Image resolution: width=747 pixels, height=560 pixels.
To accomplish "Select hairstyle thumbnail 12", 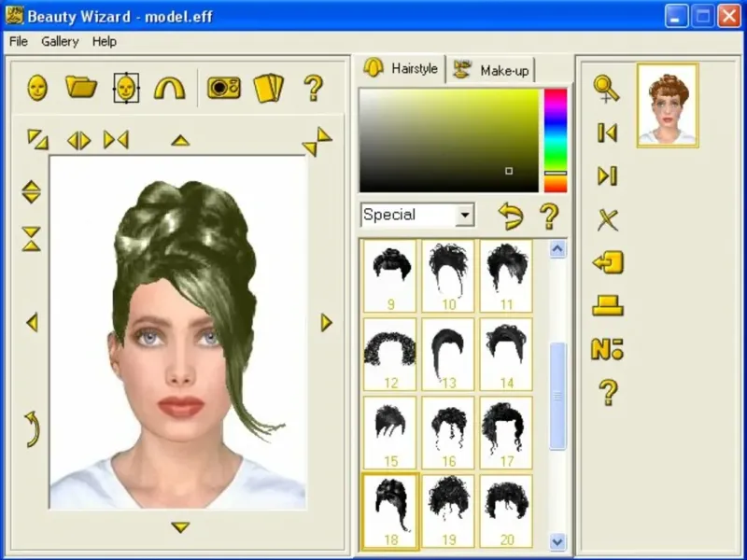I will click(x=389, y=355).
